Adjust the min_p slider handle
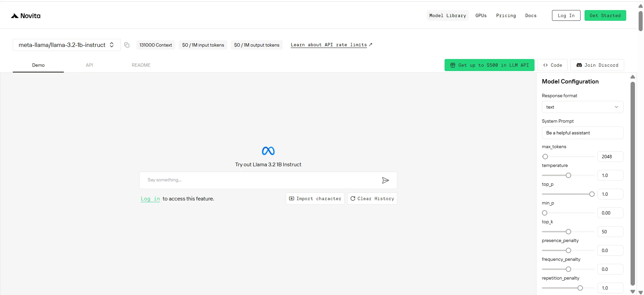644x295 pixels. click(545, 213)
